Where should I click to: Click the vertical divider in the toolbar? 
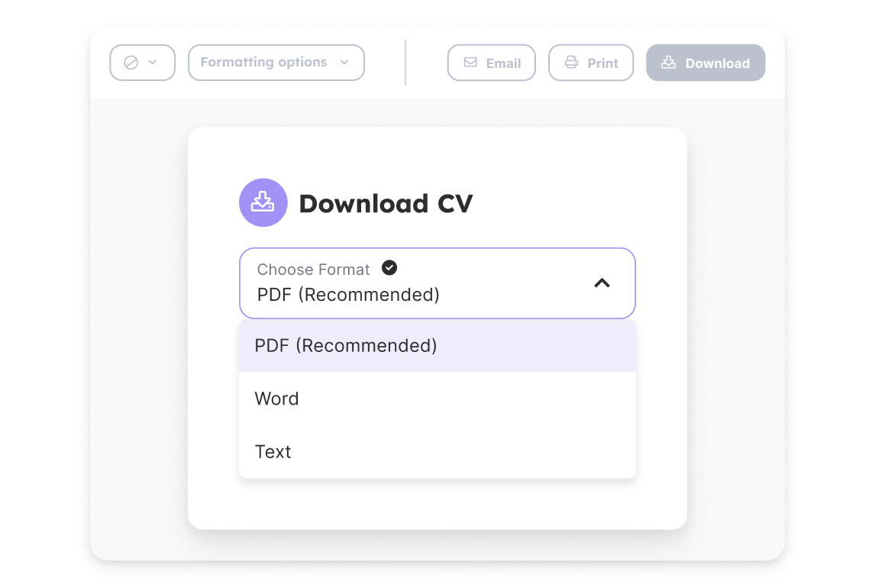tap(405, 63)
